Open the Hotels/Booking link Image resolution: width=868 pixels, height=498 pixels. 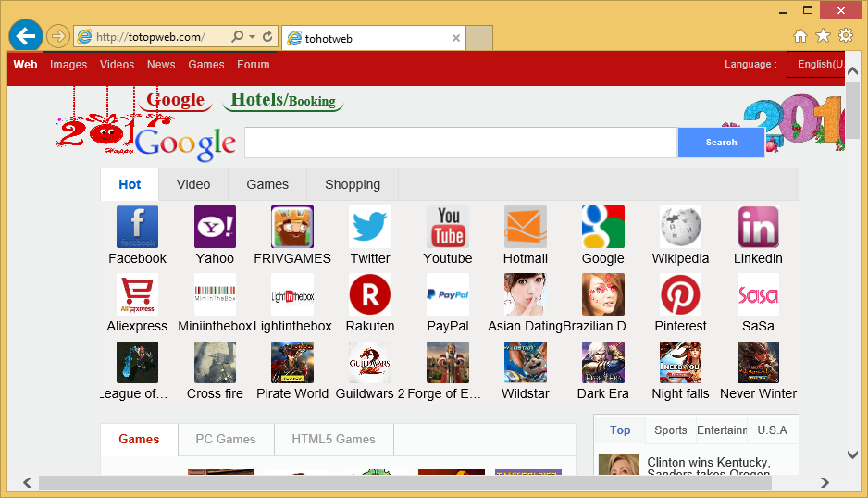[x=283, y=100]
